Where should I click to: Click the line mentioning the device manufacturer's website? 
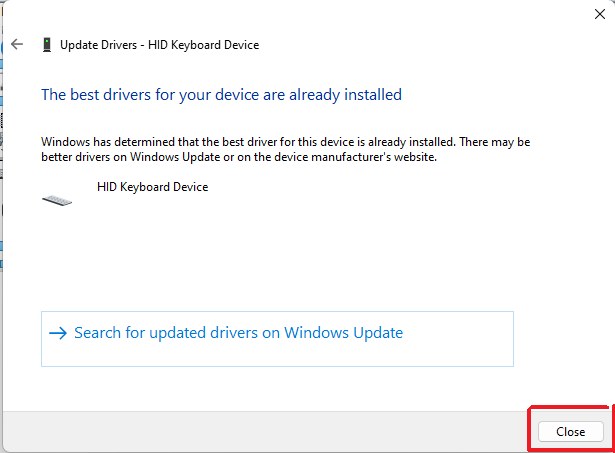(x=239, y=157)
